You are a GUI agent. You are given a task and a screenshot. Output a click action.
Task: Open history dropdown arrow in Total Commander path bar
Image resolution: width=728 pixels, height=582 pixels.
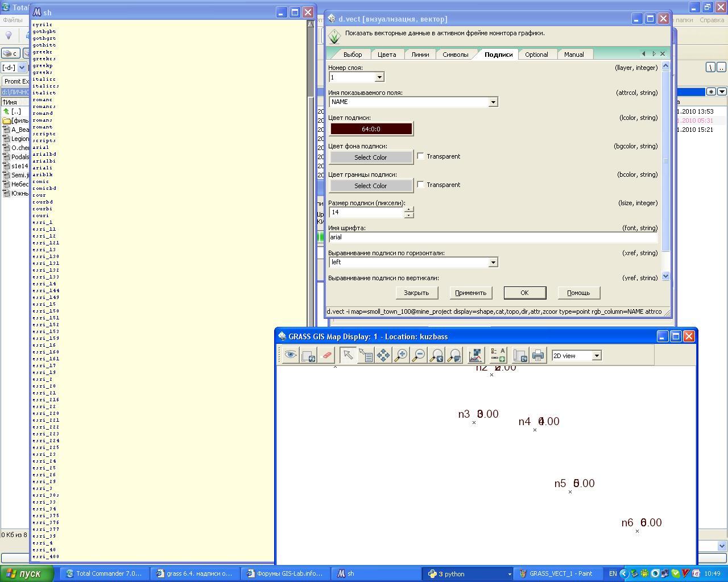(722, 92)
